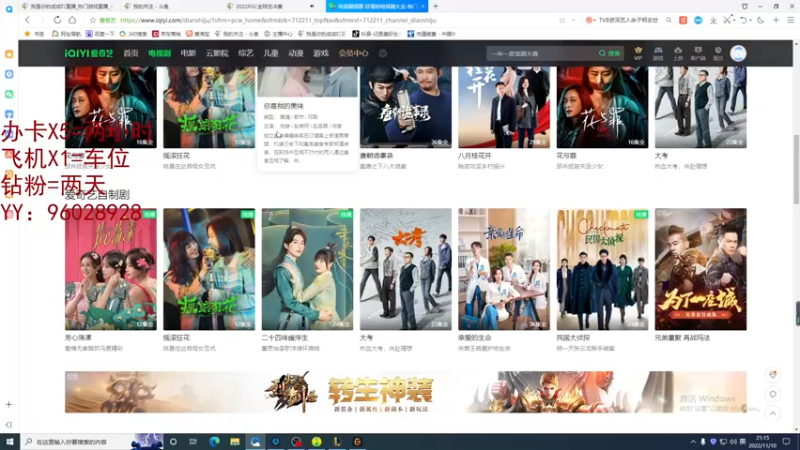Click the 转生神装 game banner ad
Screen dimensions: 800x450
coord(406,392)
